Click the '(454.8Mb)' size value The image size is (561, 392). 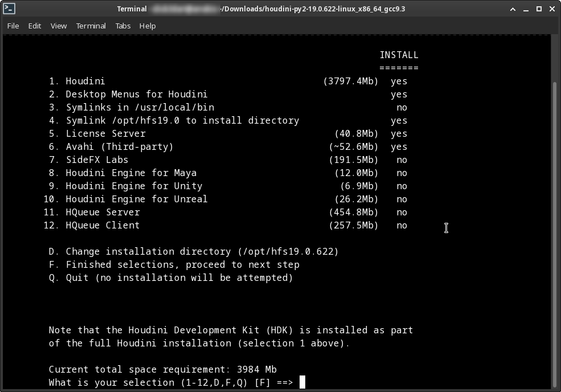point(354,213)
